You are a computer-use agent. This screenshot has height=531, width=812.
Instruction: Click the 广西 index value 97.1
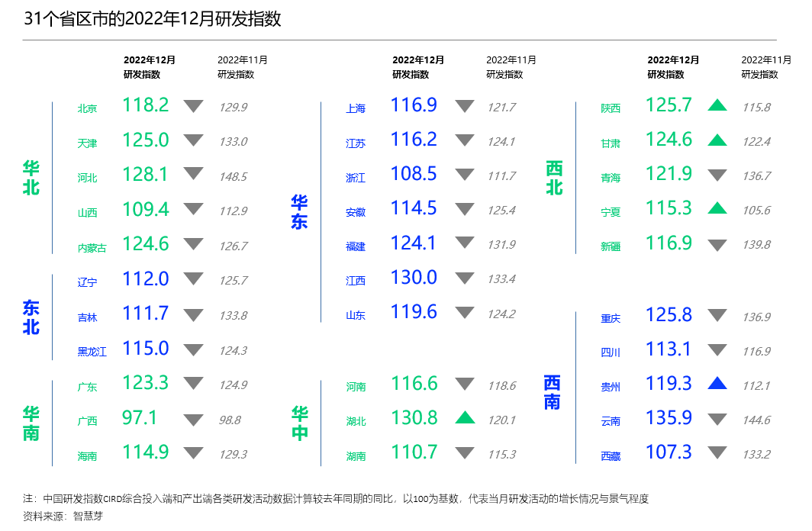(140, 418)
